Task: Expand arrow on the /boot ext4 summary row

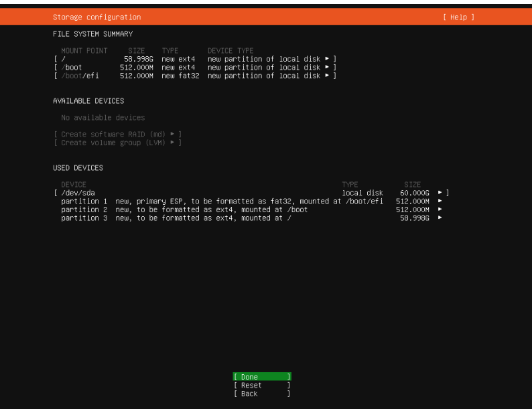Action: click(x=327, y=68)
